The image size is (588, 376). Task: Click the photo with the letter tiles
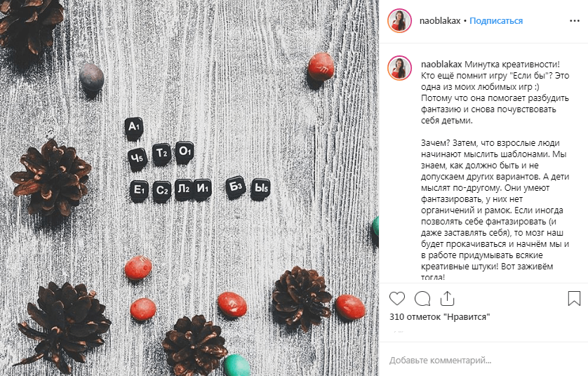[189, 188]
